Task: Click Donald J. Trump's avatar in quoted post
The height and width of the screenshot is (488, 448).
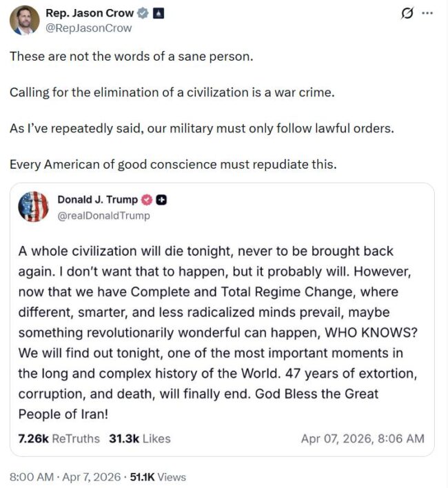Action: (34, 207)
